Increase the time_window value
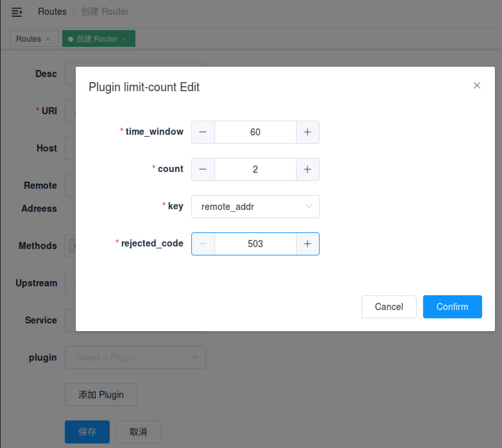The height and width of the screenshot is (448, 502). pos(307,132)
